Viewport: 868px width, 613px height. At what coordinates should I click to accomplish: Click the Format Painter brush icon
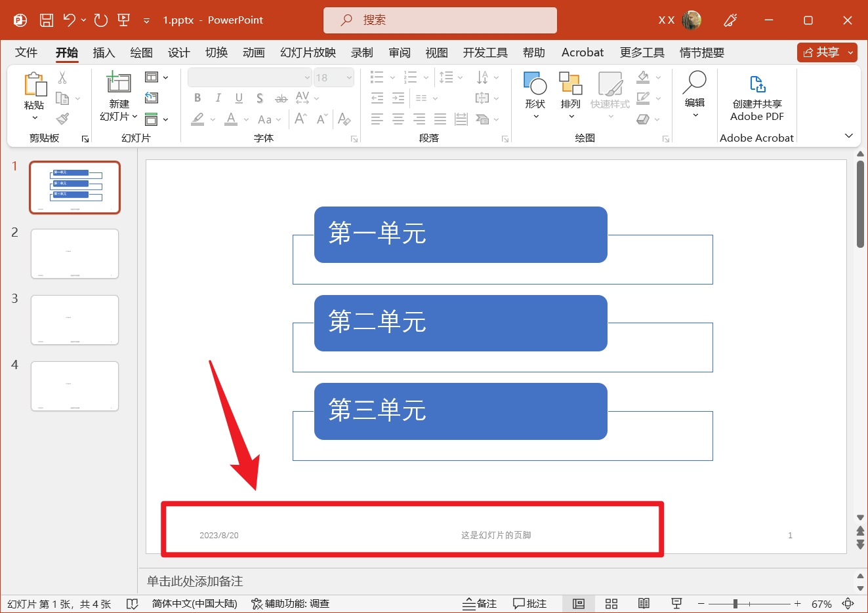coord(62,119)
